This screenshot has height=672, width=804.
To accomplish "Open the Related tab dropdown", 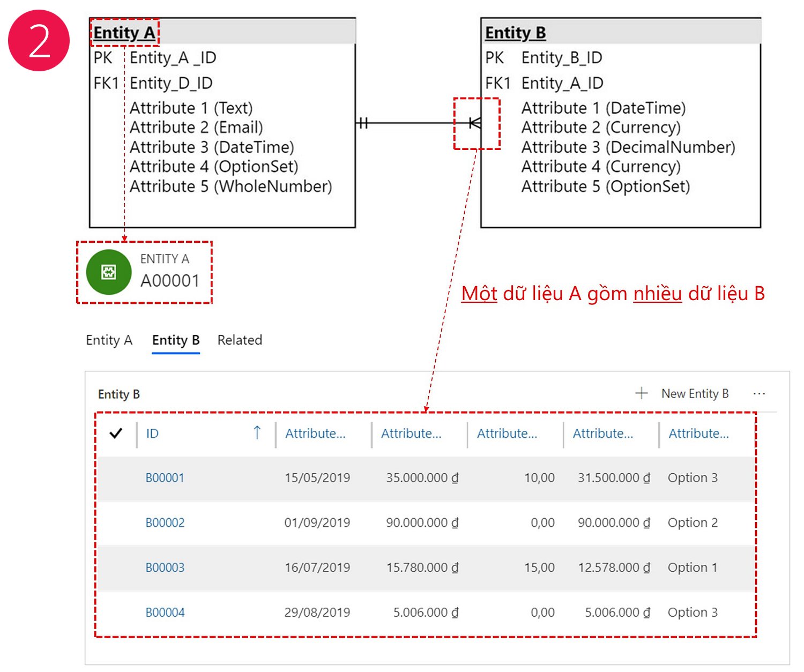I will 240,340.
